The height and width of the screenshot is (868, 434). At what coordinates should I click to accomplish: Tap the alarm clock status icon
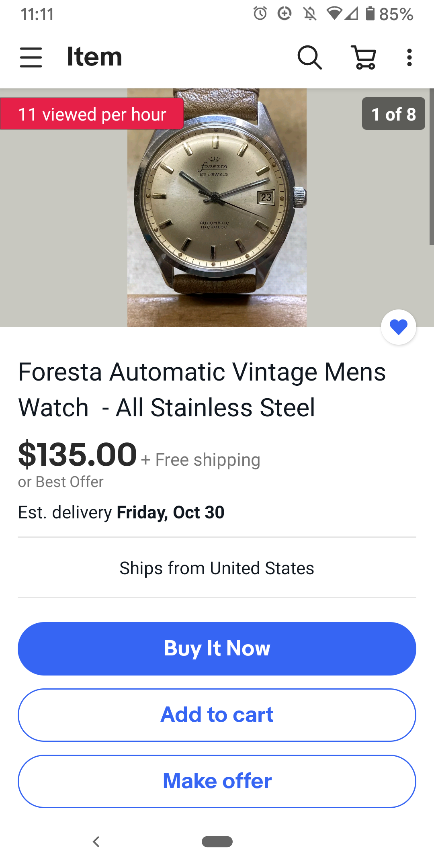click(260, 14)
